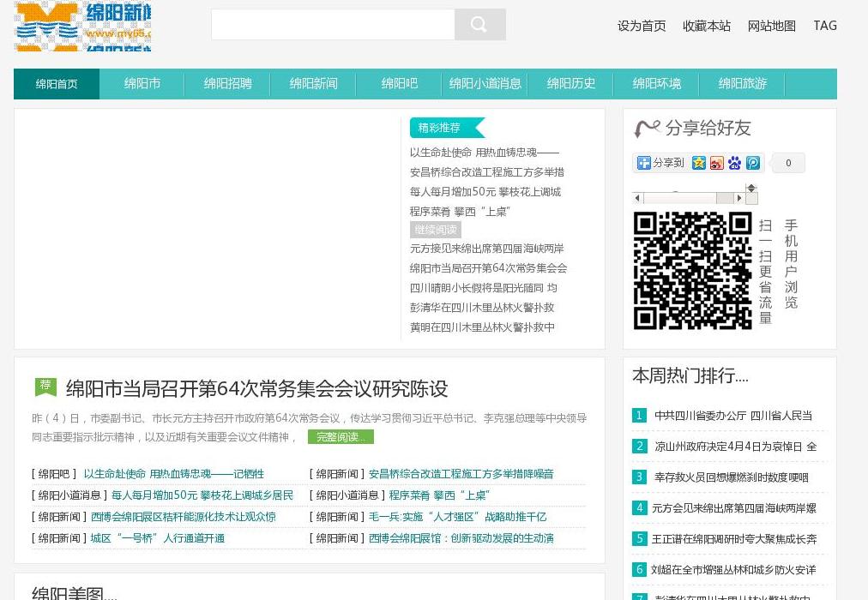Screen dimensions: 868x600
Task: Open article 毛一兵:实施"人才强区"战略助推千亿
Action: tap(458, 517)
